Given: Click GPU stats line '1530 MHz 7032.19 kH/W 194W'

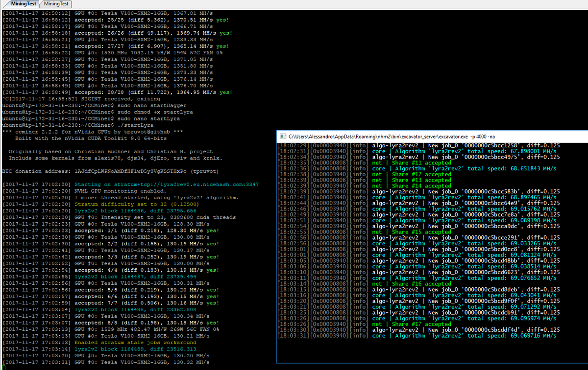Looking at the screenshot, I should pyautogui.click(x=112, y=52).
